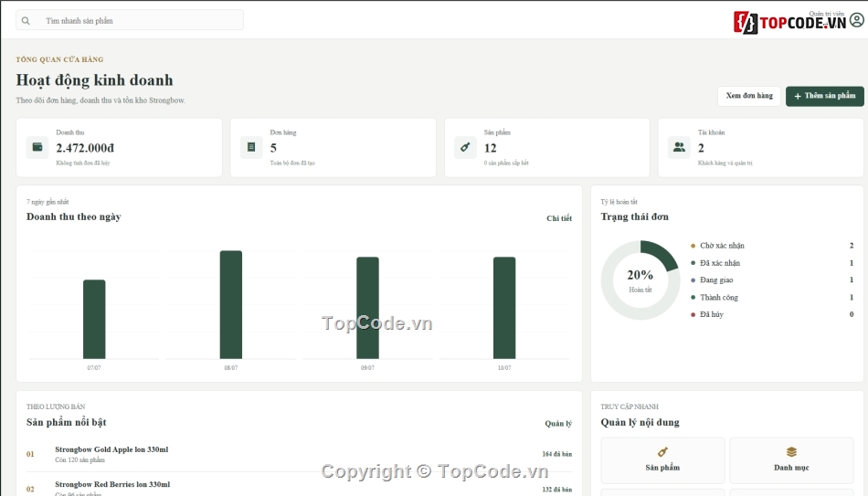Image resolution: width=868 pixels, height=496 pixels.
Task: Open the Danh mục quick access tile
Action: coord(791,460)
